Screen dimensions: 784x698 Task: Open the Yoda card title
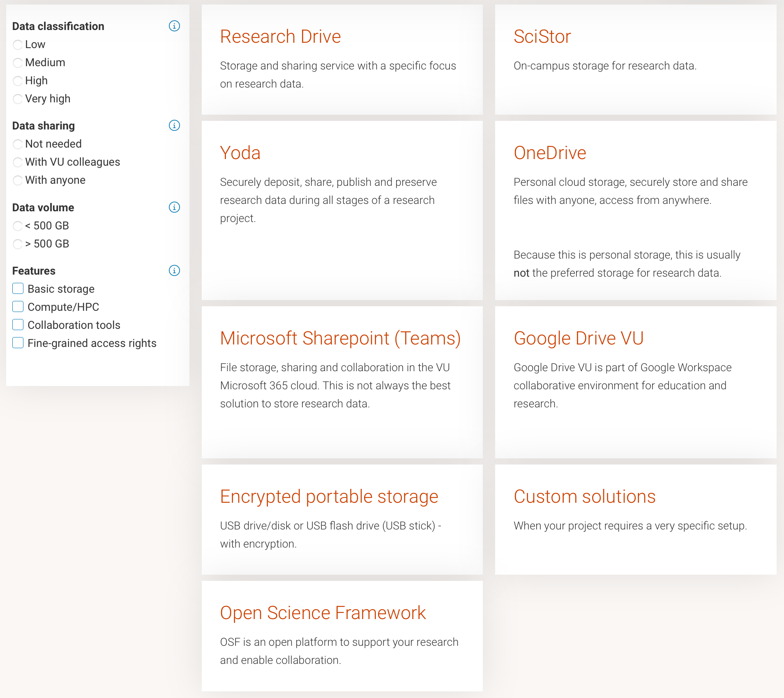tap(240, 153)
